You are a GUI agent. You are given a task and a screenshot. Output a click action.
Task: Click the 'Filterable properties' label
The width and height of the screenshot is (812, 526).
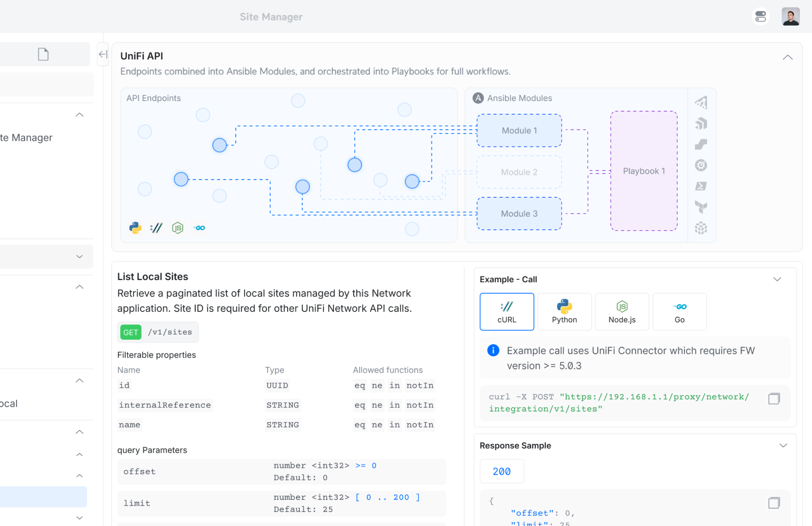click(157, 355)
